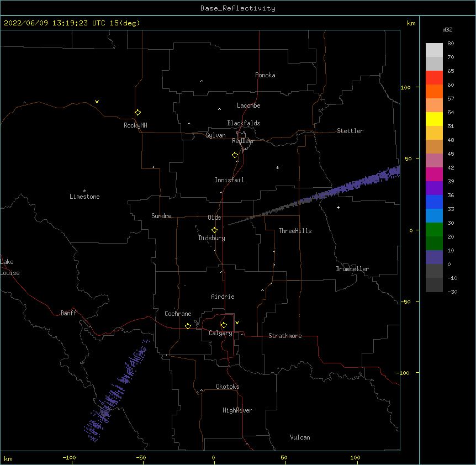
Task: Click the Airdrie label
Action: 223,297
